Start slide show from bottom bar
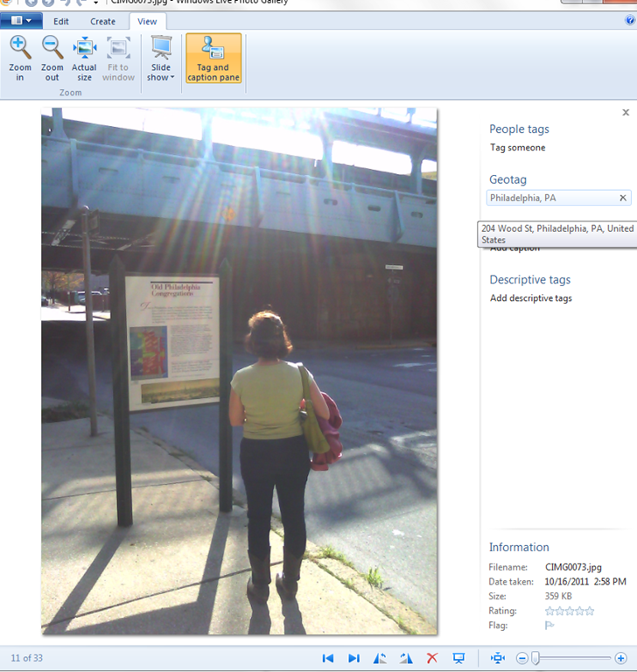The height and width of the screenshot is (672, 637). (458, 658)
